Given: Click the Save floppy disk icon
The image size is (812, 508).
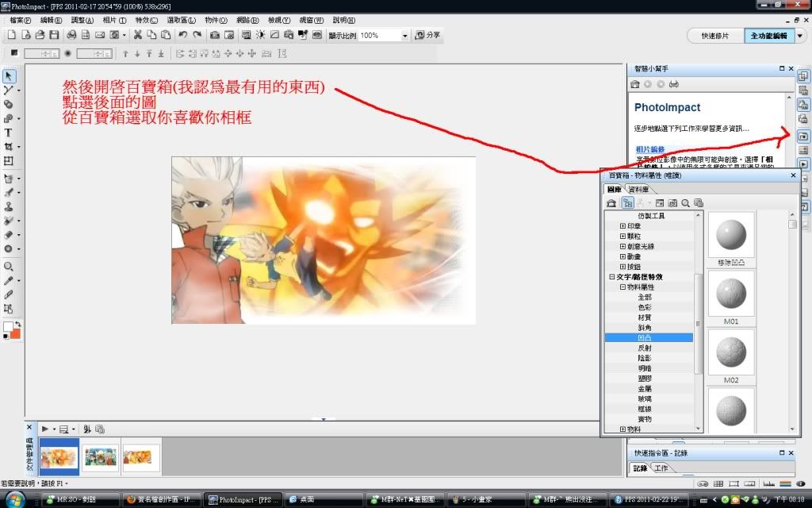Looking at the screenshot, I should tap(54, 35).
